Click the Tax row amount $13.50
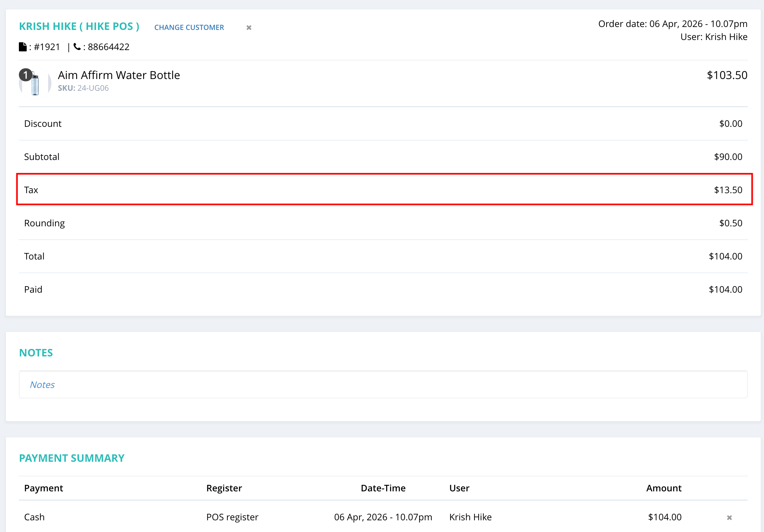The image size is (764, 532). pos(728,190)
